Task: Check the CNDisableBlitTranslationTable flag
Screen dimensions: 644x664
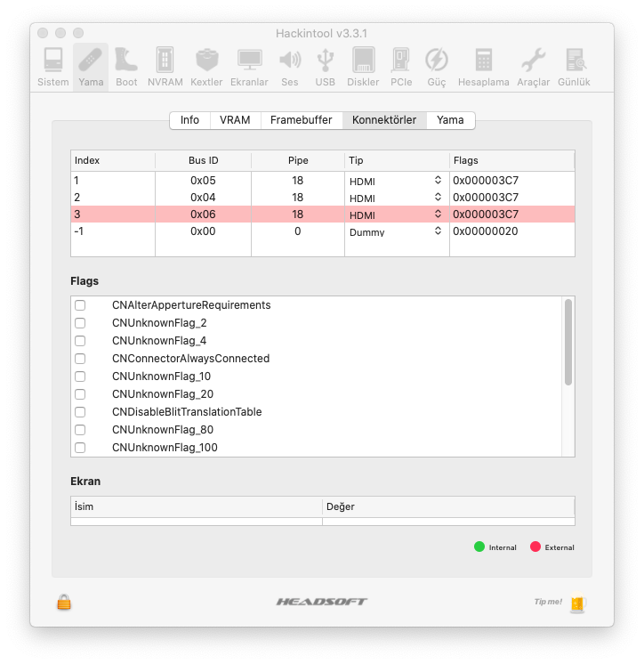Action: pyautogui.click(x=80, y=412)
